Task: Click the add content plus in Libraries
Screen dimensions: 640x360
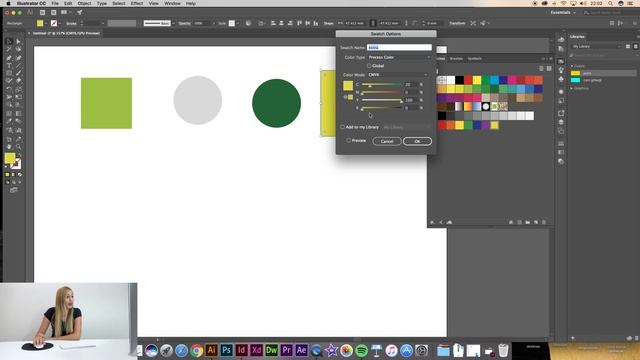Action: pos(573,338)
